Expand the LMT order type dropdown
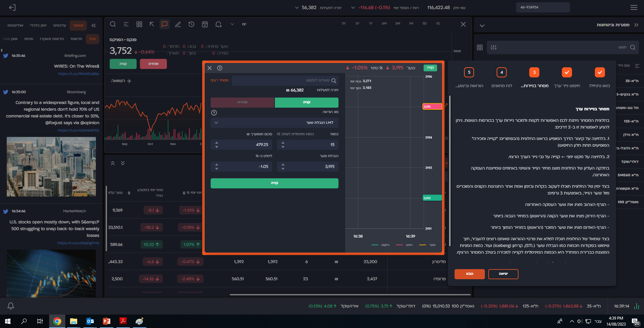This screenshot has width=644, height=328. 274,123
